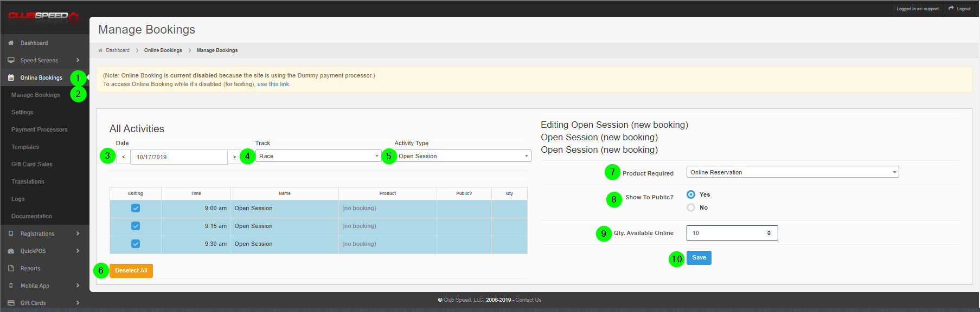Click Dashboard breadcrumb link
This screenshot has height=312, width=980.
(118, 50)
